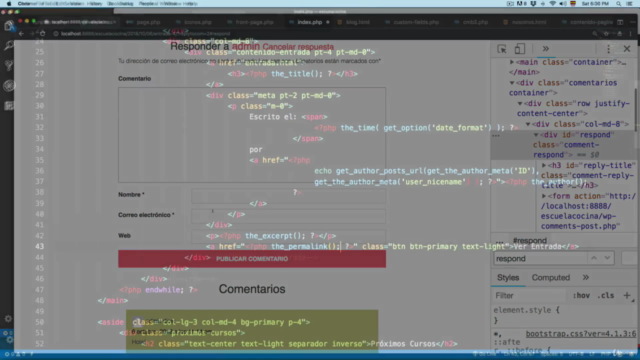Click the browser back arrow
The image size is (640, 360).
[x=21, y=33]
